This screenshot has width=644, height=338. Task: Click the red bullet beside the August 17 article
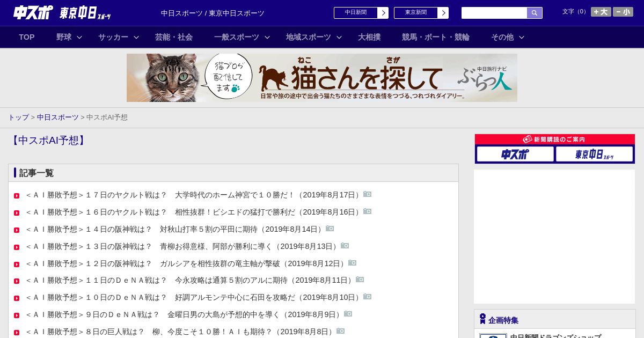pyautogui.click(x=17, y=196)
